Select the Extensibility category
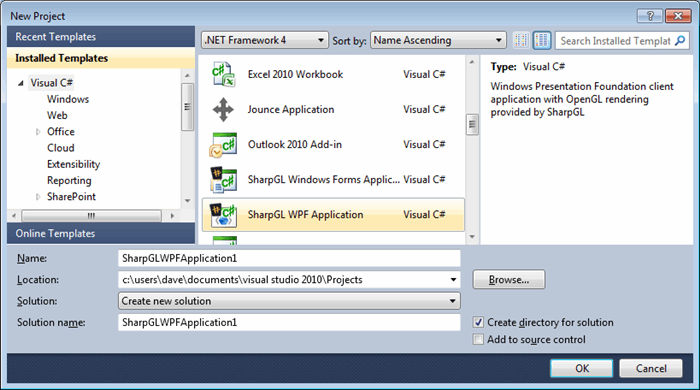700x390 pixels. click(x=74, y=164)
